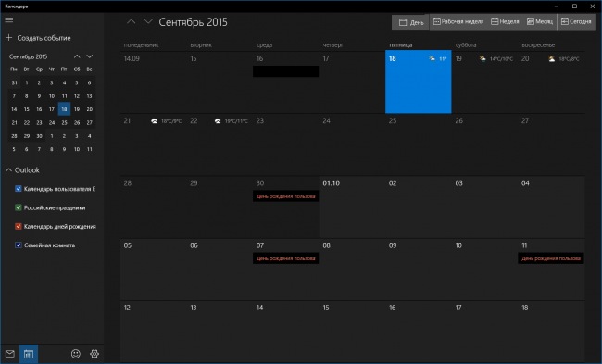Open the feedback smiley icon
Viewport: 602px width, 364px height.
(x=76, y=354)
